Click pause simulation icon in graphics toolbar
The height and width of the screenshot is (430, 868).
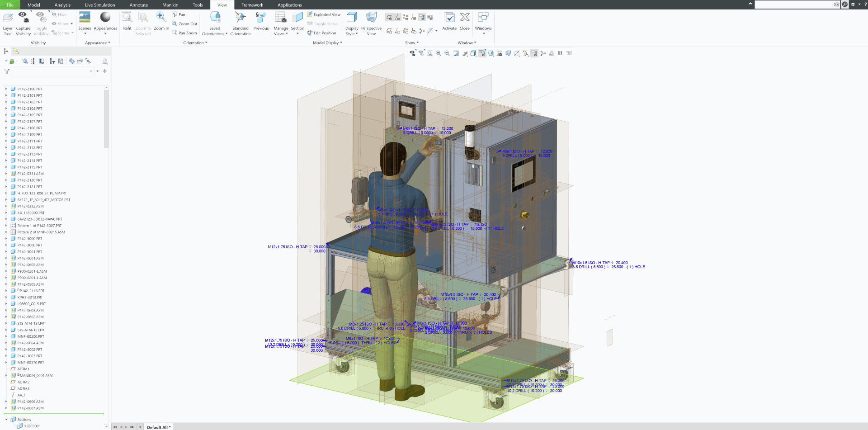pos(560,53)
